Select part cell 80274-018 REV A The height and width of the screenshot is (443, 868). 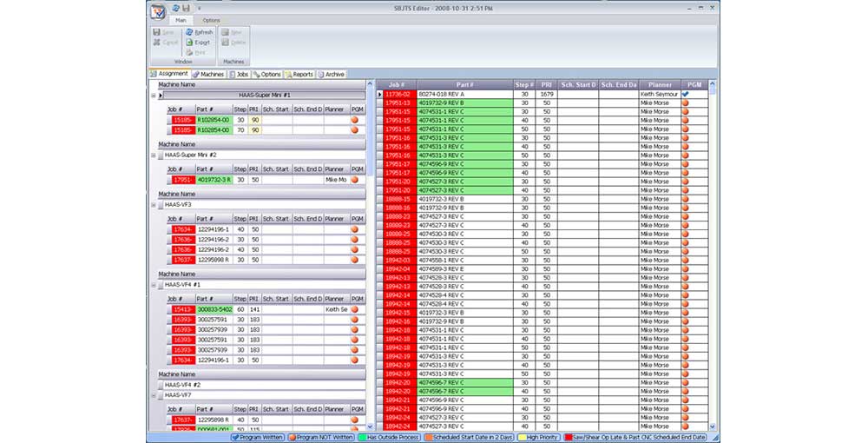(x=465, y=94)
